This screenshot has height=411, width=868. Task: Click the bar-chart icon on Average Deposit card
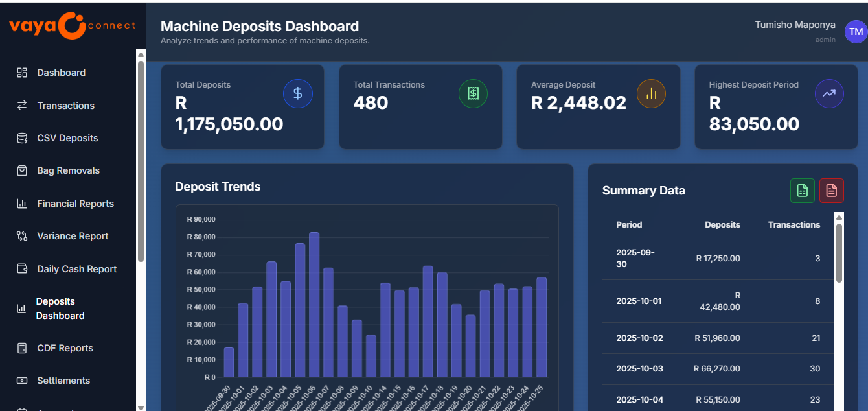tap(651, 93)
